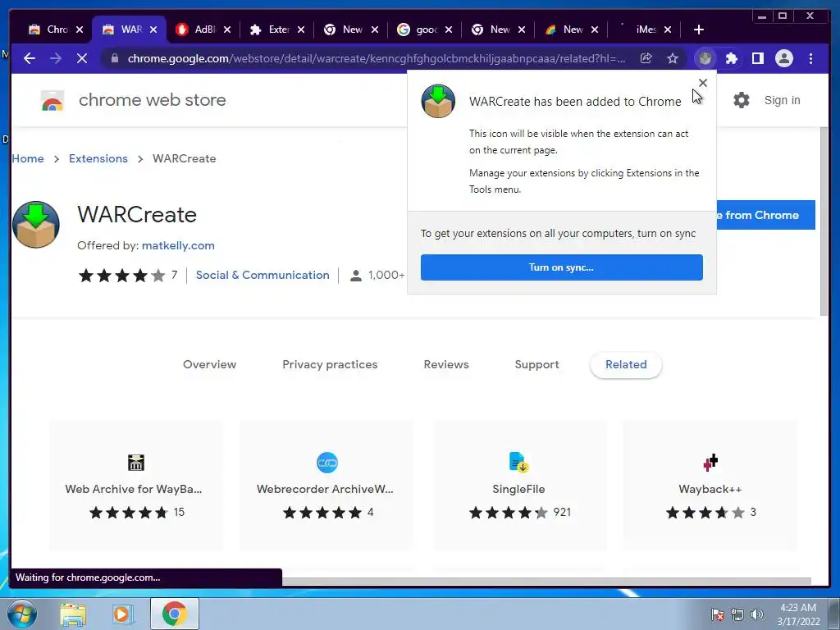This screenshot has width=840, height=630.
Task: Click the WARCreate extension toolbar icon
Action: (x=705, y=58)
